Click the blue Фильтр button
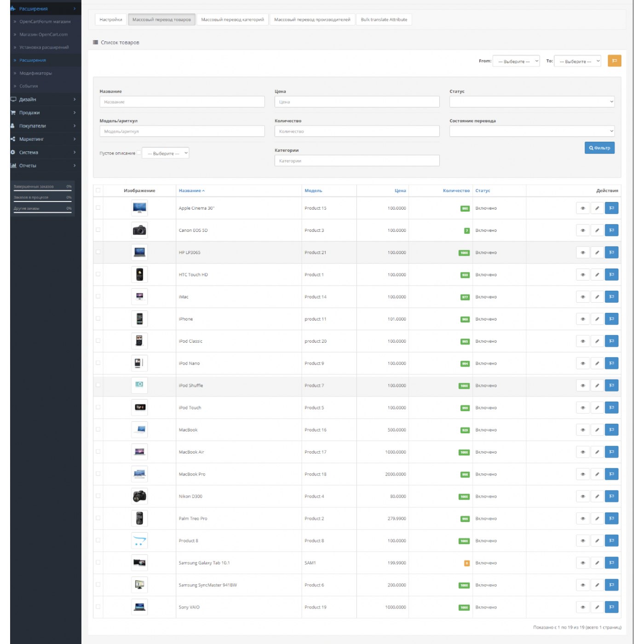The height and width of the screenshot is (644, 644). click(599, 148)
